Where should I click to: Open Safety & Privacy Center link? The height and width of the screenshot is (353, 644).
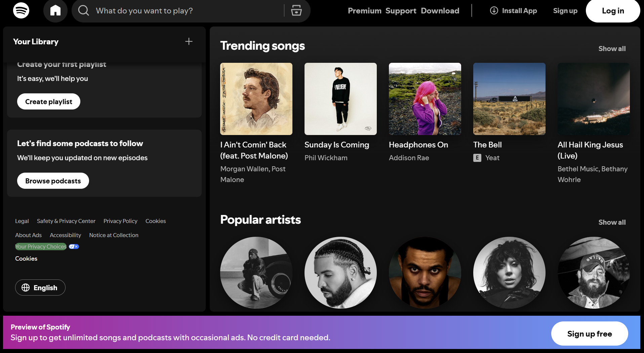pyautogui.click(x=66, y=221)
